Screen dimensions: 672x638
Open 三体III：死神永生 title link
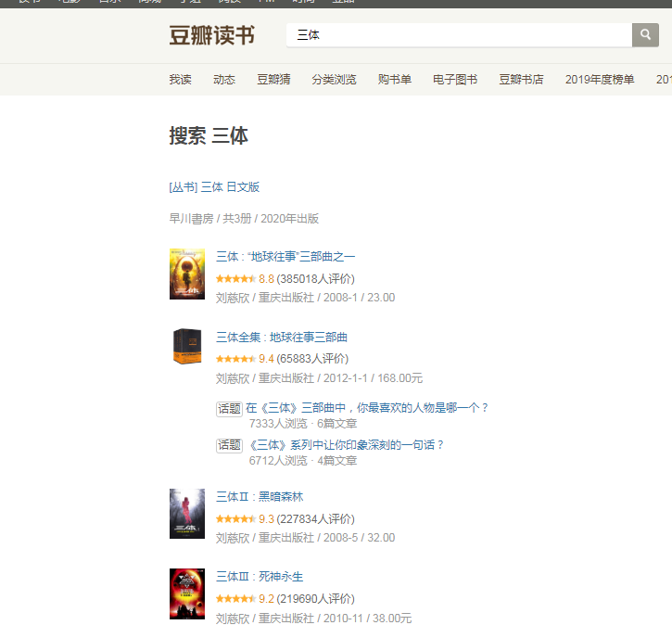[x=260, y=576]
